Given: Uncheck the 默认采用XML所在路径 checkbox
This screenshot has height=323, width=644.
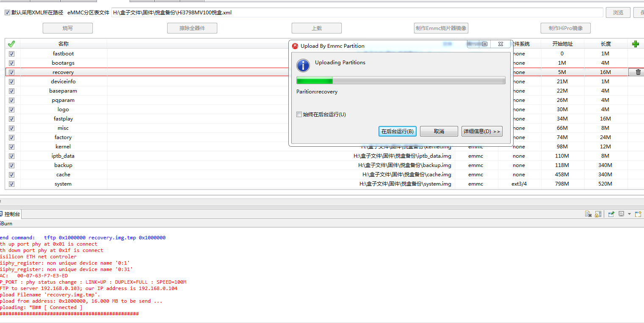Looking at the screenshot, I should 7,13.
